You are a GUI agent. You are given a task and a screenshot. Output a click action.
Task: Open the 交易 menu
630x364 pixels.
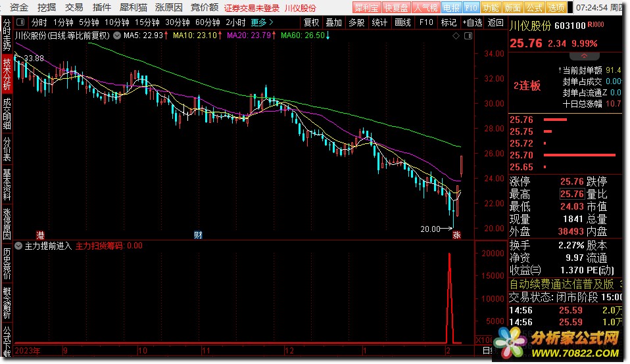[74, 7]
